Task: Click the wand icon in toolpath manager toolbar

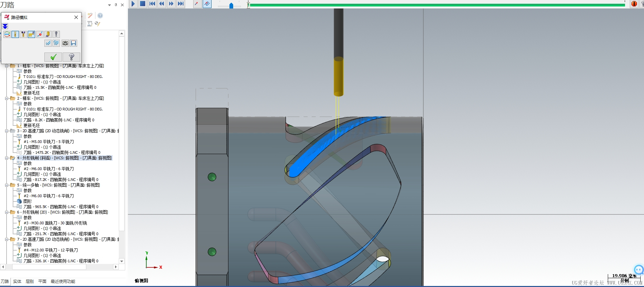Action: pos(90,16)
